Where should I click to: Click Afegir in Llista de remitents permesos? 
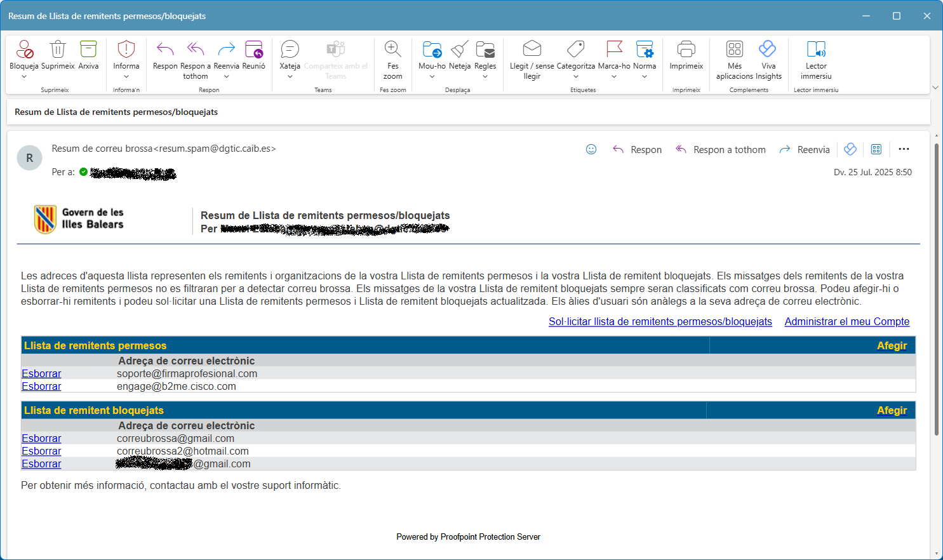tap(892, 345)
